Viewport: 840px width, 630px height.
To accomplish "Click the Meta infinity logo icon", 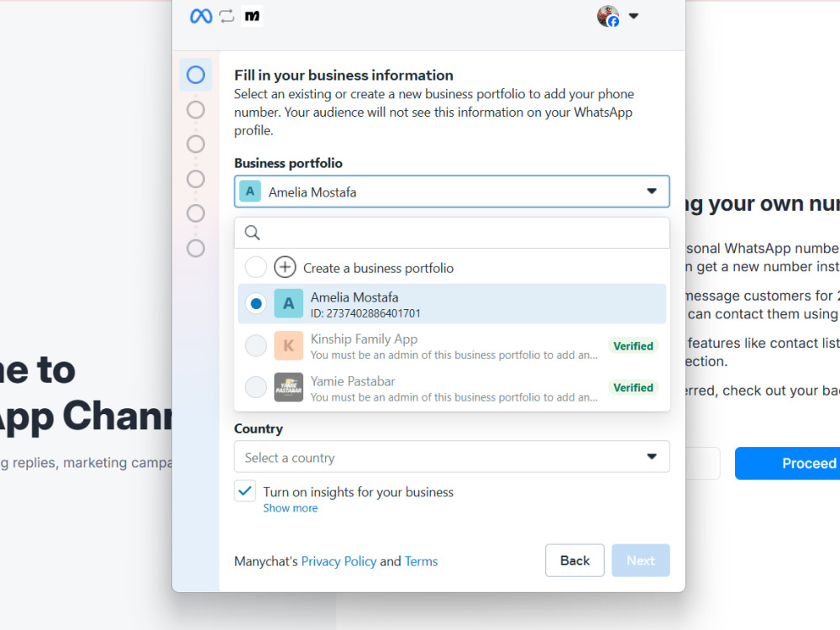I will tap(201, 16).
